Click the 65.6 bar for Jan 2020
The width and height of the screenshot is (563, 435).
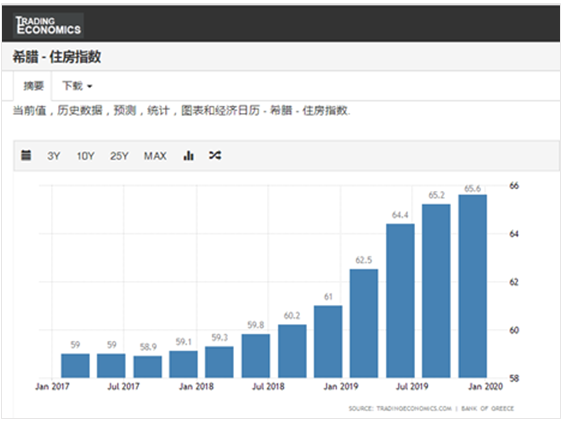[x=473, y=286]
